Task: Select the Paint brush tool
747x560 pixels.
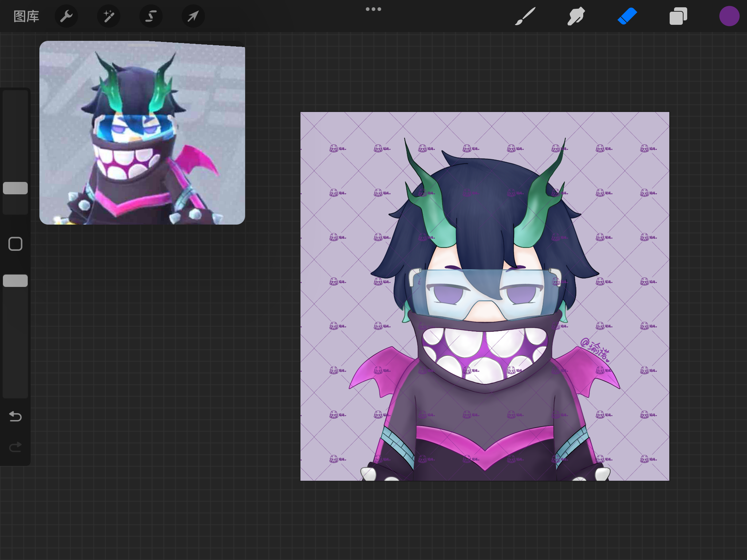Action: [x=525, y=16]
